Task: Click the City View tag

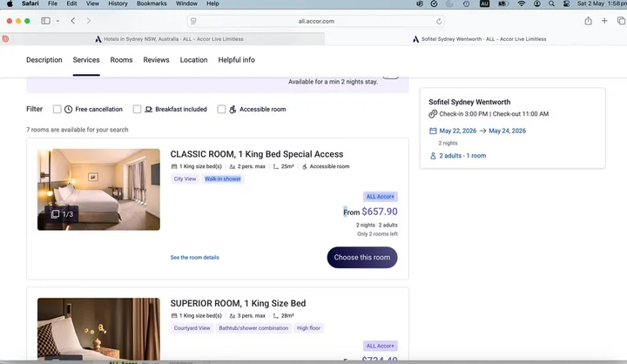Action: [185, 179]
